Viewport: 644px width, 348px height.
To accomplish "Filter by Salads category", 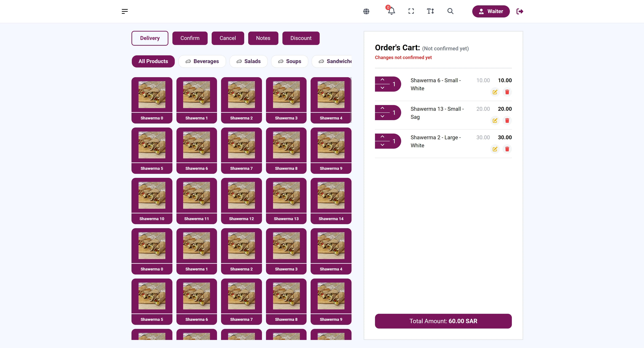I will 249,61.
